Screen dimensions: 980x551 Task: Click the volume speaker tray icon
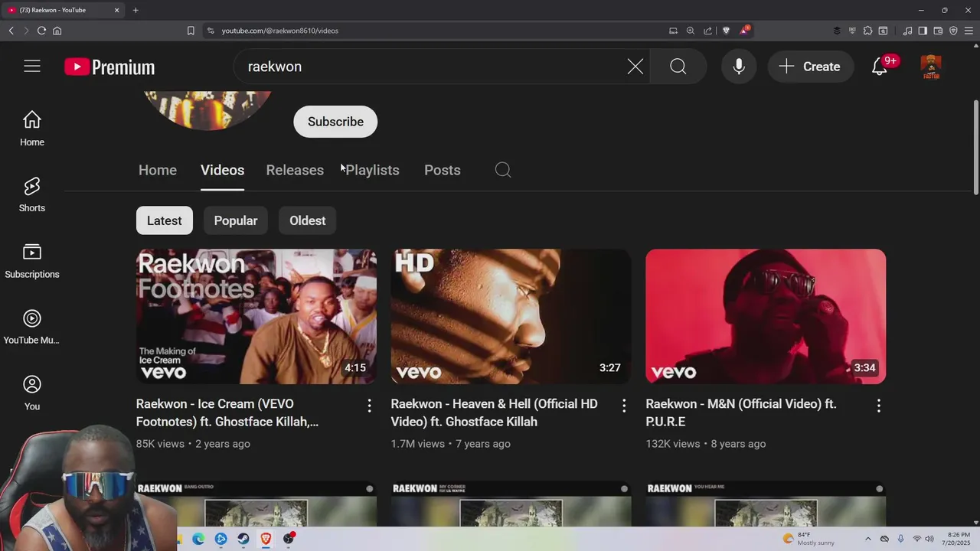click(929, 539)
